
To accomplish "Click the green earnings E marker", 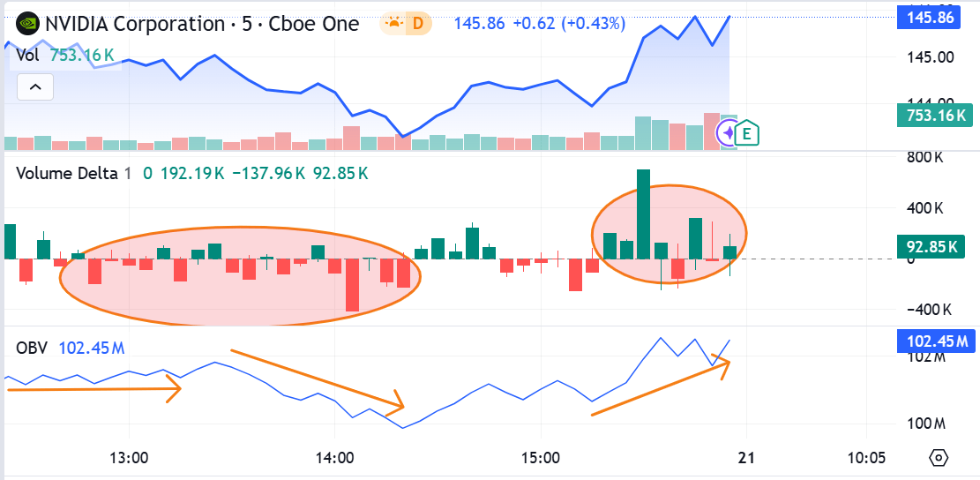I will (x=747, y=133).
